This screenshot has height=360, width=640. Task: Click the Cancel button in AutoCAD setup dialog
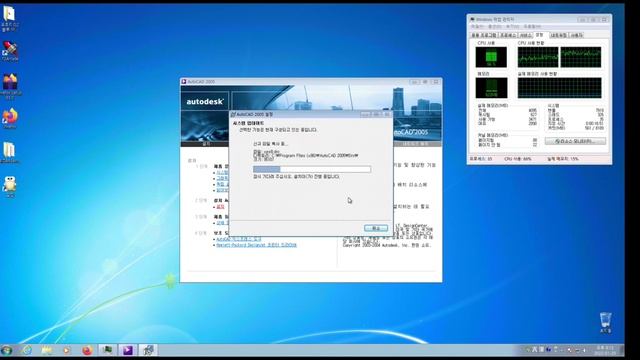click(376, 228)
